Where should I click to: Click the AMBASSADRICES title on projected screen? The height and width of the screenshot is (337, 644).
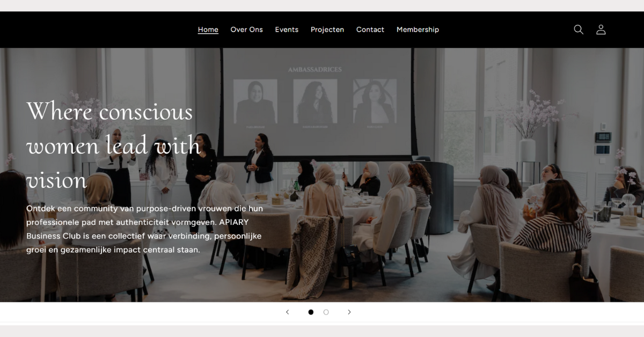315,70
